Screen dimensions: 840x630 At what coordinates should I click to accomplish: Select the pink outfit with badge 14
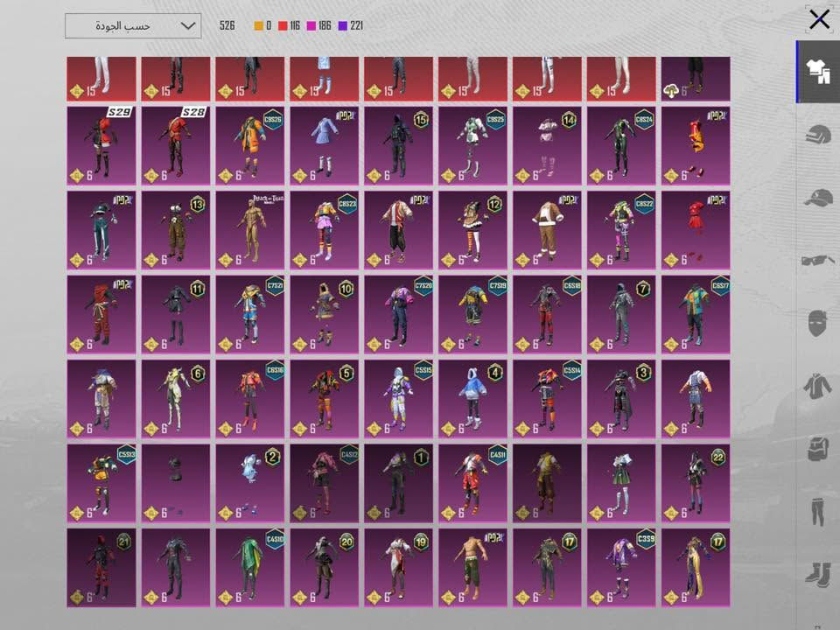point(547,146)
